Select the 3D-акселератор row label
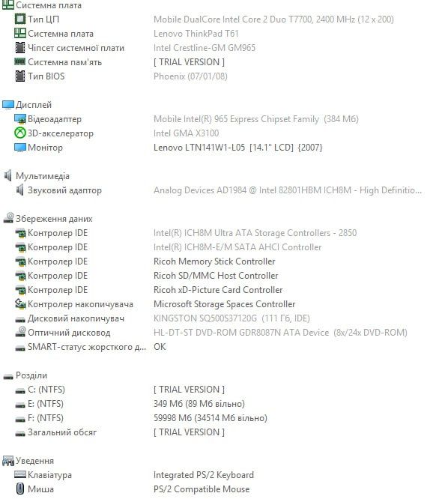Viewport: 448px width, 499px height. [x=61, y=133]
